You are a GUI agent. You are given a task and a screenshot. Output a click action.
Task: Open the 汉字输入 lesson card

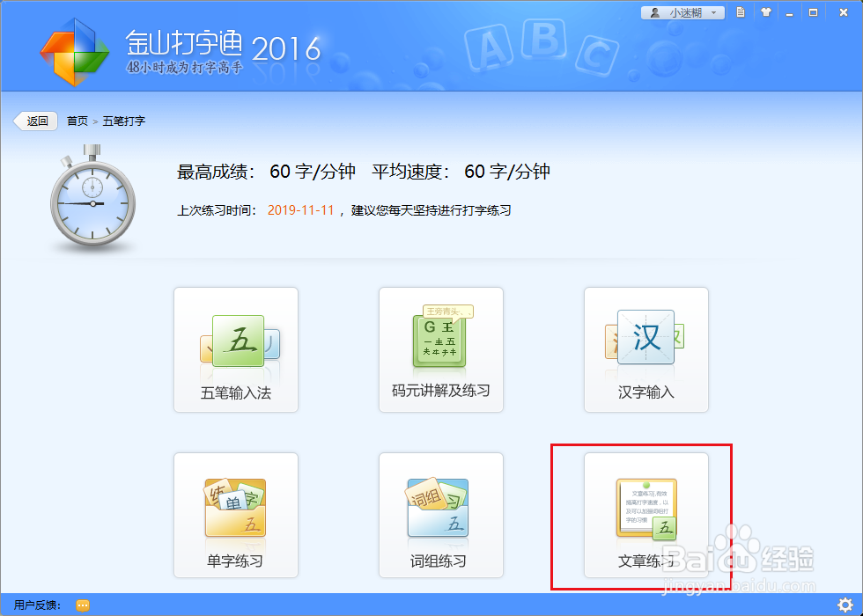tap(646, 350)
